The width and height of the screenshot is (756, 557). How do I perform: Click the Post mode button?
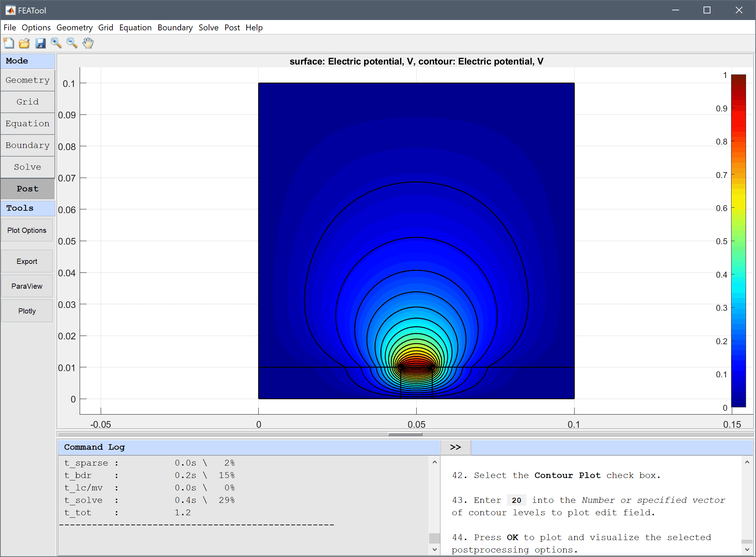tap(28, 188)
